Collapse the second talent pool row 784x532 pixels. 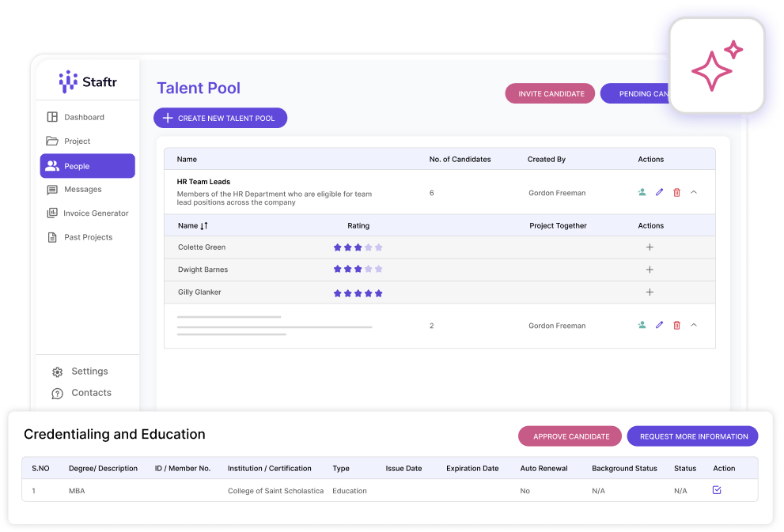(694, 325)
